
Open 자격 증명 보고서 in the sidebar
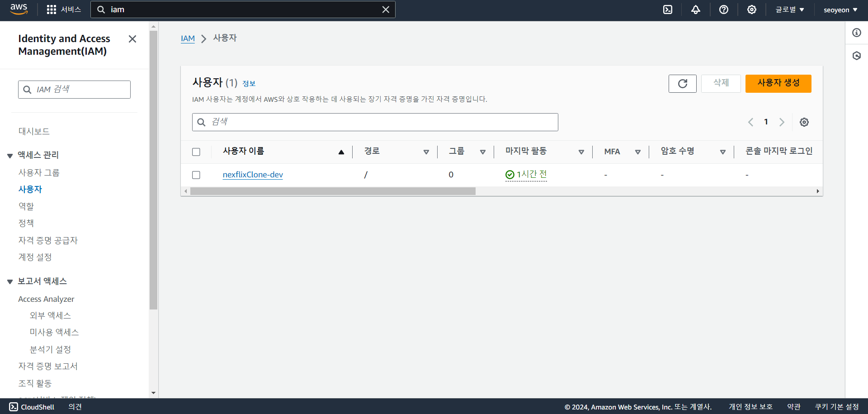[48, 366]
